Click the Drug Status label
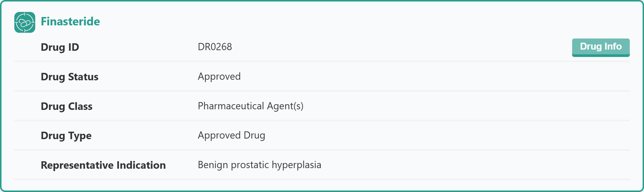Screen dimensions: 644x192 [70, 77]
